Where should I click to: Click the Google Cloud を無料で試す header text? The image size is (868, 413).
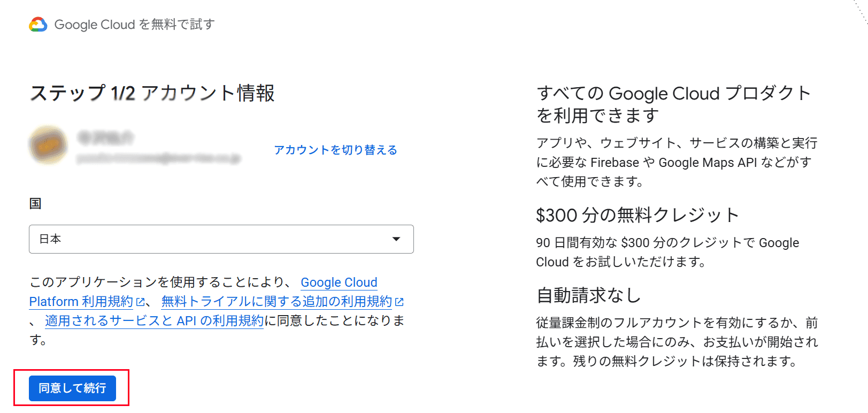(134, 25)
